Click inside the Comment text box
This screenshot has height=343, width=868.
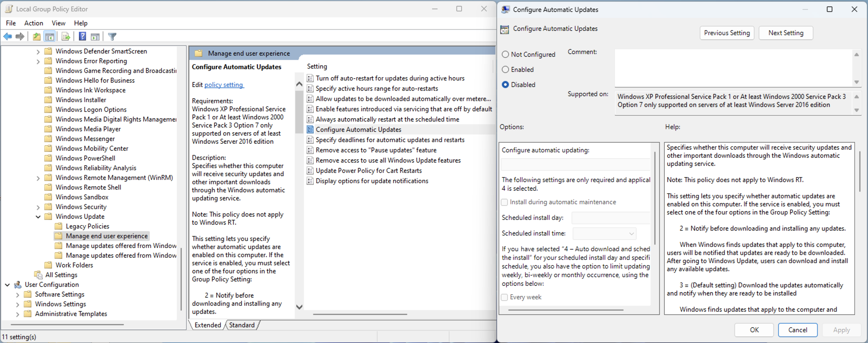(x=733, y=67)
